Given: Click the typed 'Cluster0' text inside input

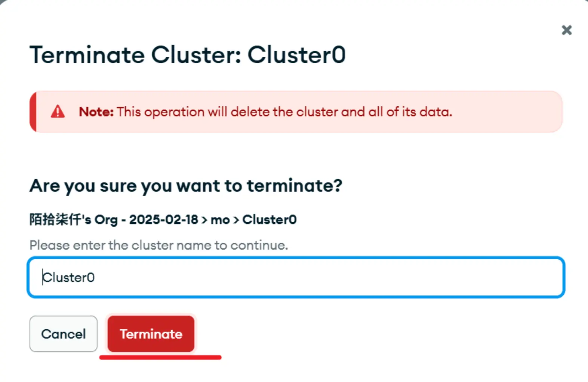Looking at the screenshot, I should pyautogui.click(x=69, y=278).
